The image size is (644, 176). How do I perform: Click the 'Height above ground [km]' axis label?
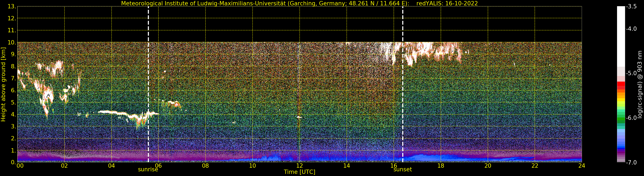(3, 84)
